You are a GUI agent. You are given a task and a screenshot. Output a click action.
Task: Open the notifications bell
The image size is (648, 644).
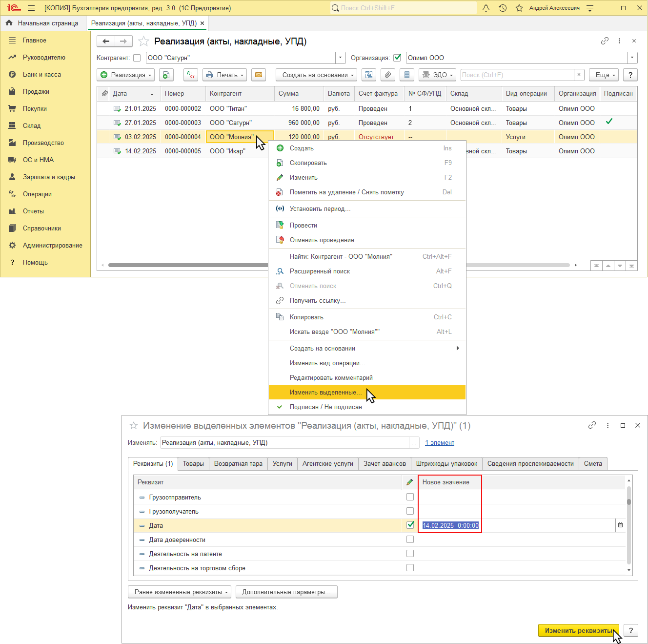pyautogui.click(x=486, y=8)
